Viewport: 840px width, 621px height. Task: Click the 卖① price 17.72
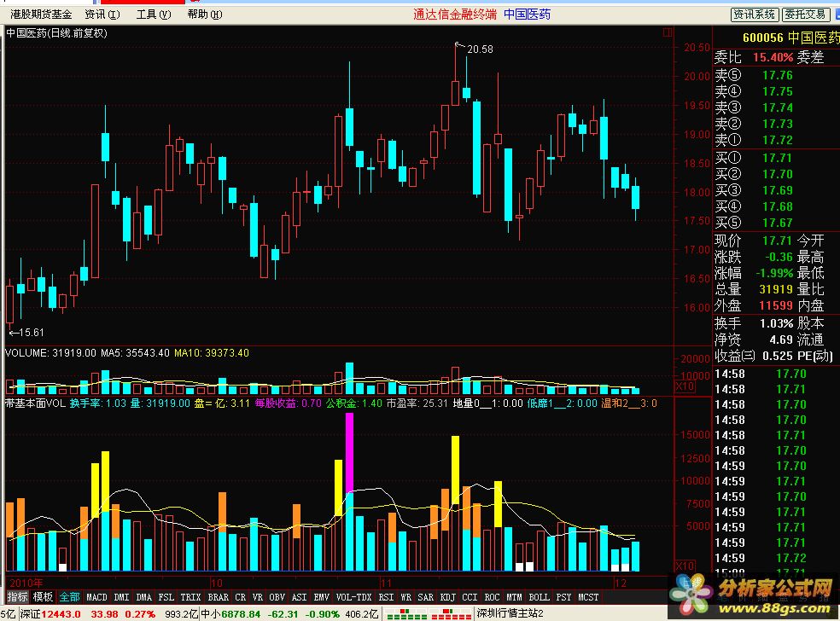click(778, 140)
